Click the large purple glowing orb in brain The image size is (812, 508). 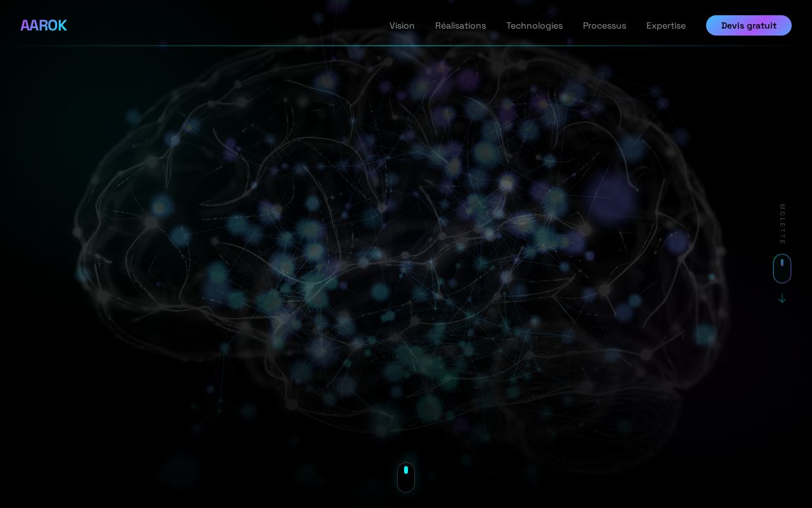click(x=609, y=198)
